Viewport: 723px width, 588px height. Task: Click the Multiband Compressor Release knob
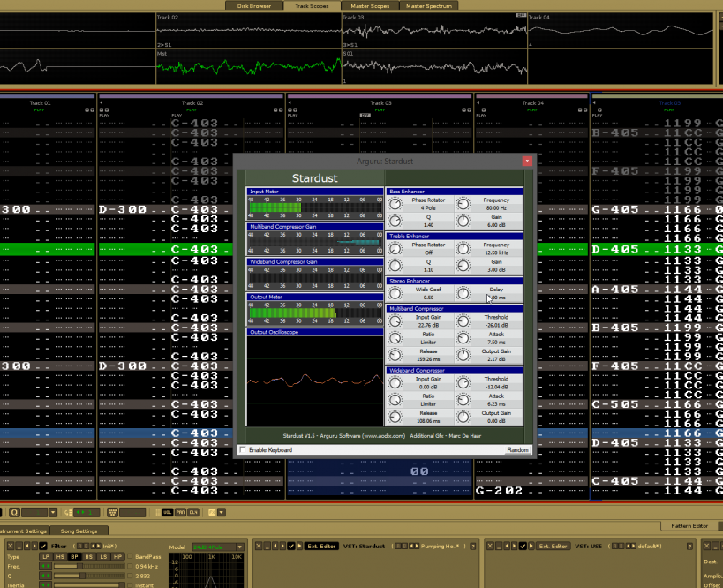point(395,355)
